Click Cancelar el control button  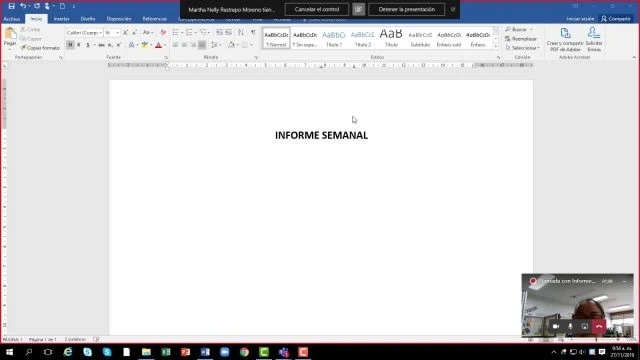tap(317, 9)
